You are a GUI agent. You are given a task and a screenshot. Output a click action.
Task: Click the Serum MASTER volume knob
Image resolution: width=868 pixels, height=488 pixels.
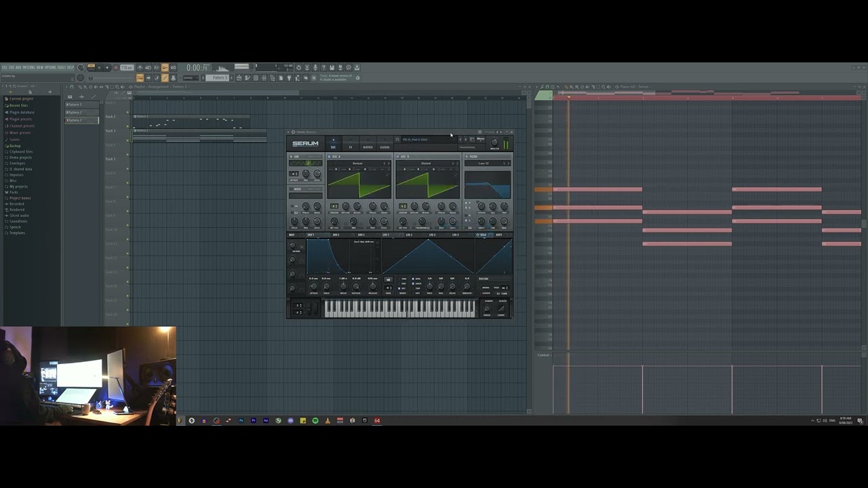(494, 142)
